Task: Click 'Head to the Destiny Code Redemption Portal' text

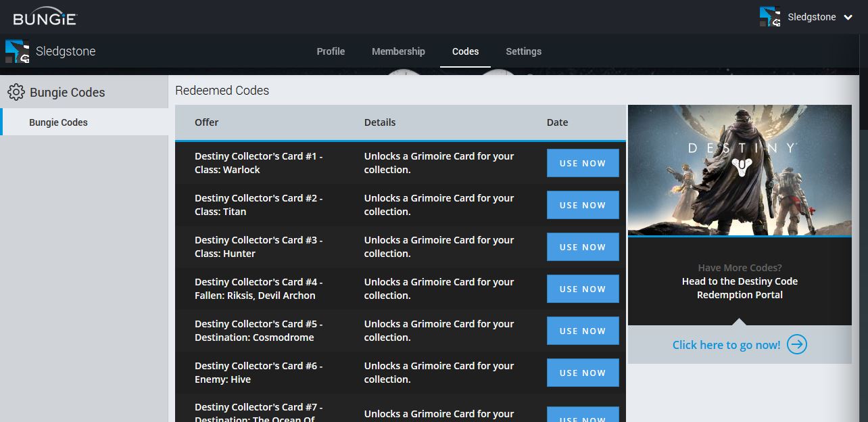Action: pos(740,288)
